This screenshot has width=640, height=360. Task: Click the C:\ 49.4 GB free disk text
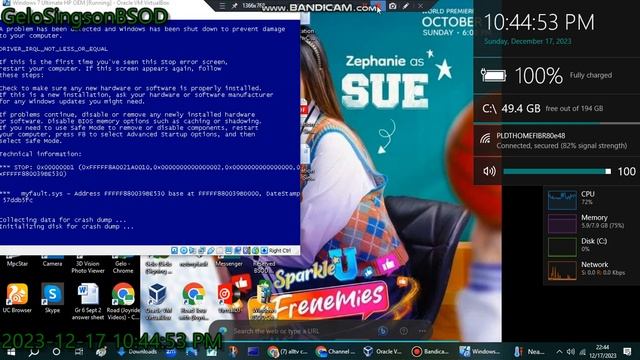542,108
